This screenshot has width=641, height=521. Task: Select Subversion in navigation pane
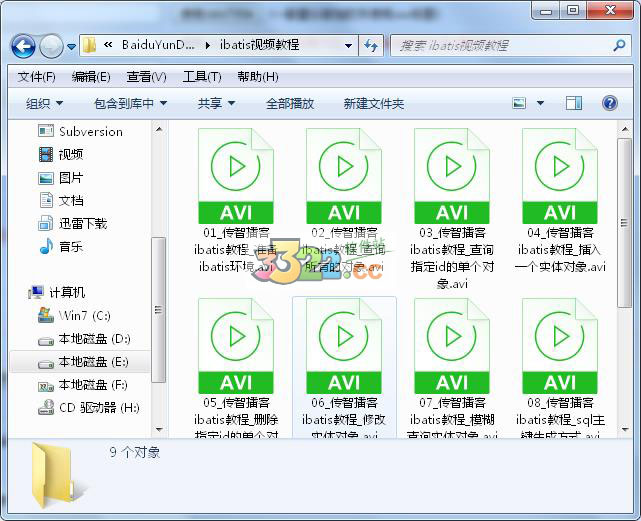pos(81,131)
